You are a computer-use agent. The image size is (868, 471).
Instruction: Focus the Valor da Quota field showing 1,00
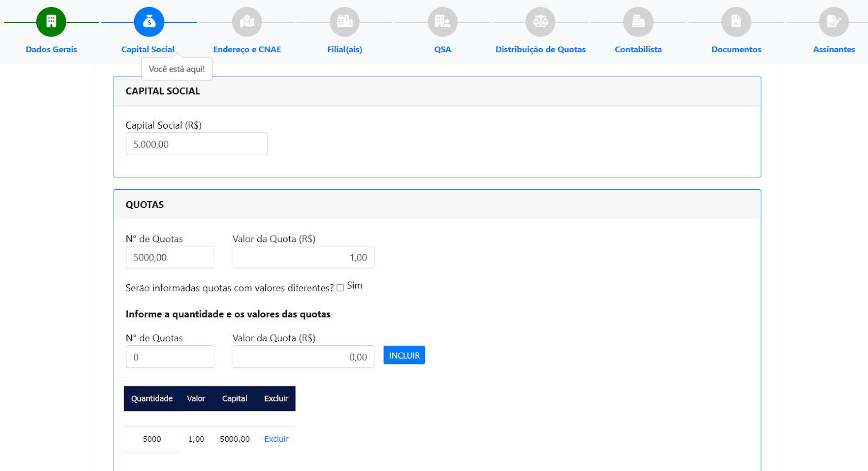(303, 257)
